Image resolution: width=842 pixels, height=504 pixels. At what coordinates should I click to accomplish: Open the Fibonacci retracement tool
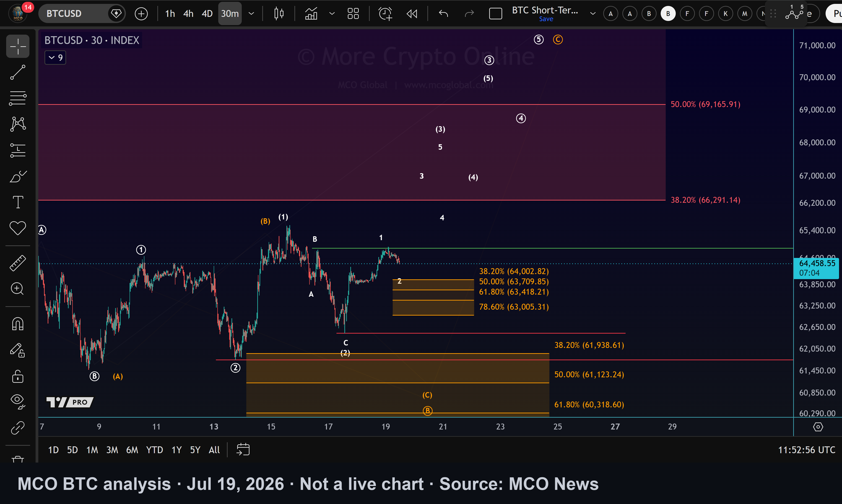click(18, 98)
